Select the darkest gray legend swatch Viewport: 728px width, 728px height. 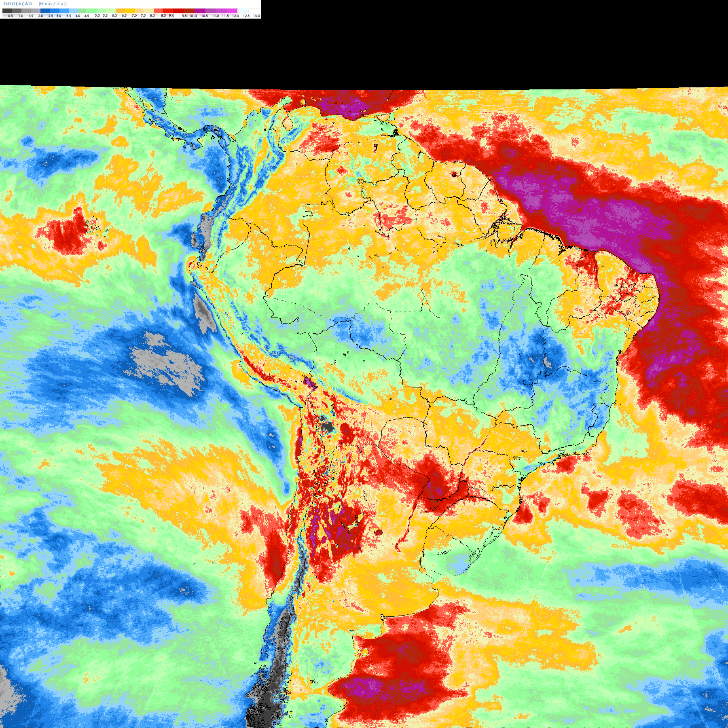(x=7, y=11)
